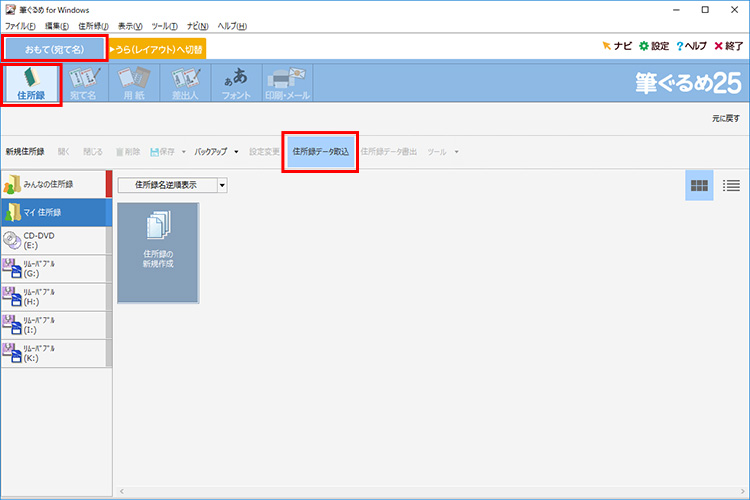Select みんなの住所録 folder
This screenshot has height=500, width=750.
53,184
